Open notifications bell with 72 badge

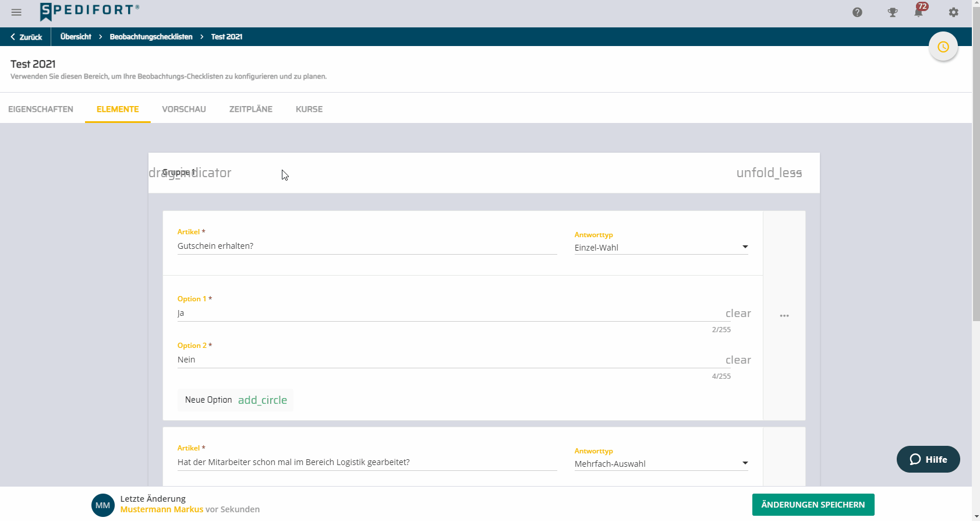point(919,12)
